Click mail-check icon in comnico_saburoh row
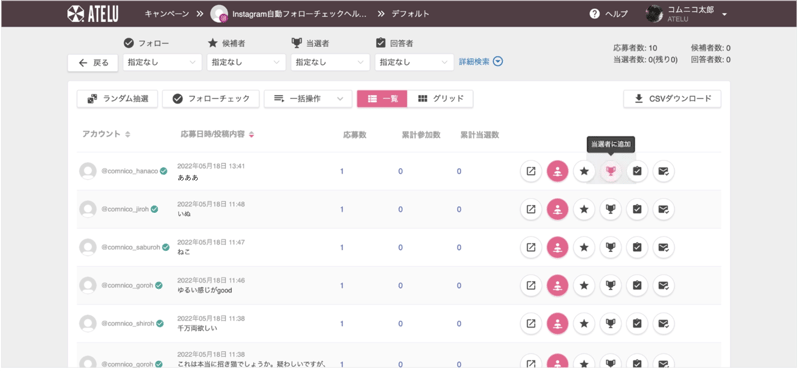800x372 pixels. 663,247
